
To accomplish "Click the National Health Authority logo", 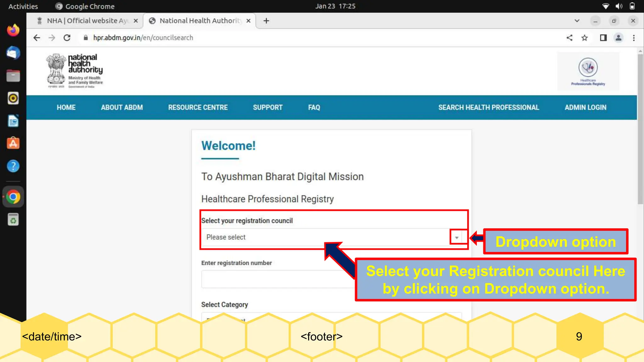I will 75,71.
